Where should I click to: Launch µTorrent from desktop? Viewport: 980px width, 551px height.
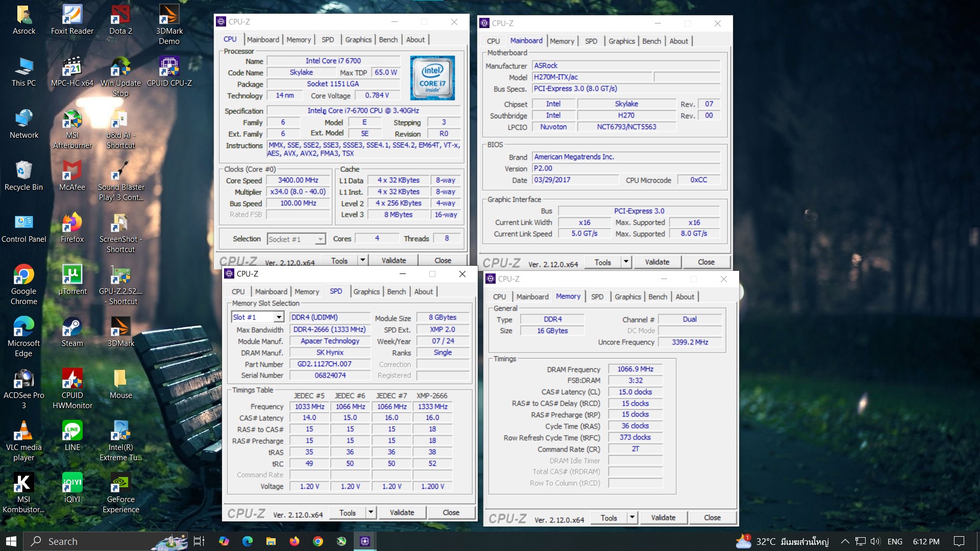(72, 280)
